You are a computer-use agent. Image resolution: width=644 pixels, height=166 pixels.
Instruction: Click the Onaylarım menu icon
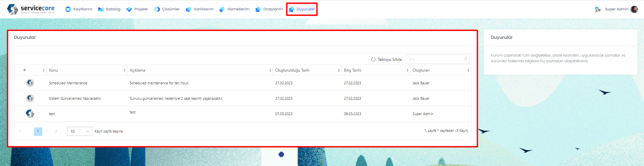click(258, 9)
